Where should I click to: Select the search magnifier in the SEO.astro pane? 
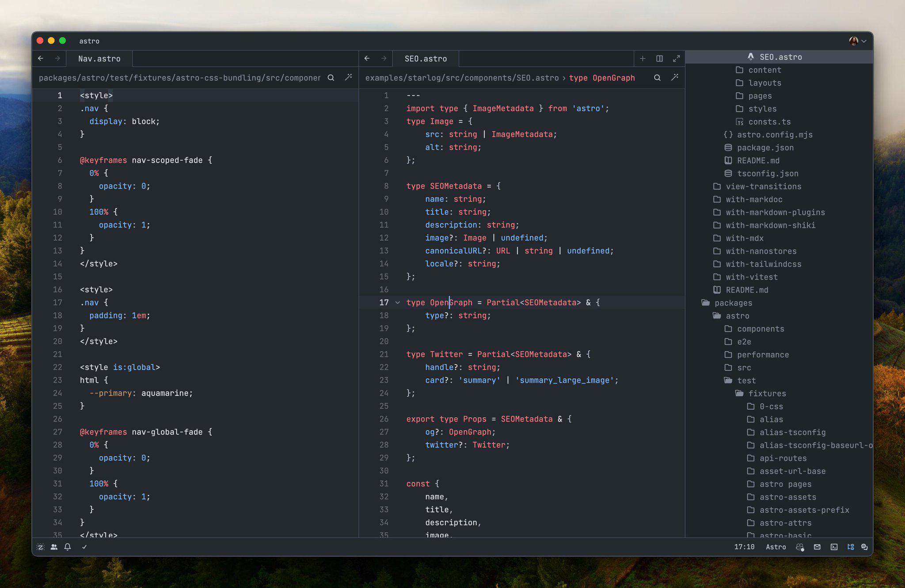click(658, 77)
